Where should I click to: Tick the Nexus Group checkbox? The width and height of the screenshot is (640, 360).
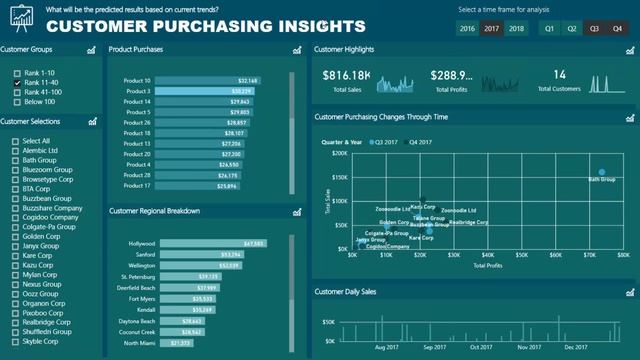click(x=16, y=285)
